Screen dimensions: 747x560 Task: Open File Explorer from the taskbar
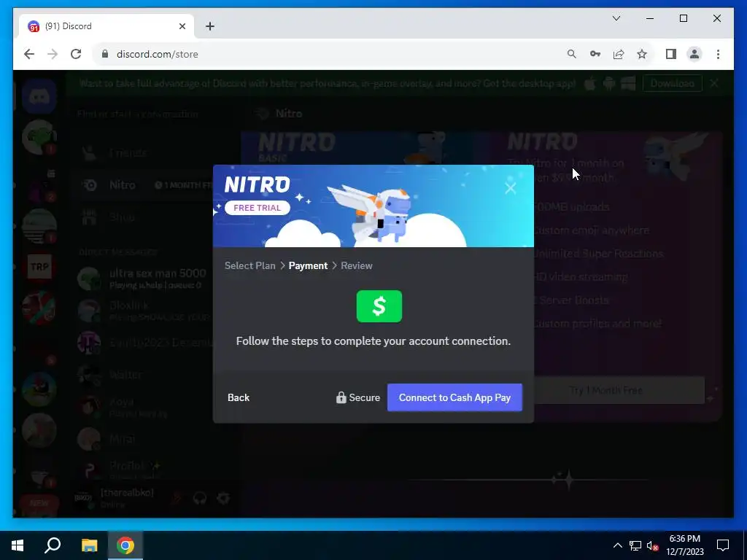pos(89,545)
